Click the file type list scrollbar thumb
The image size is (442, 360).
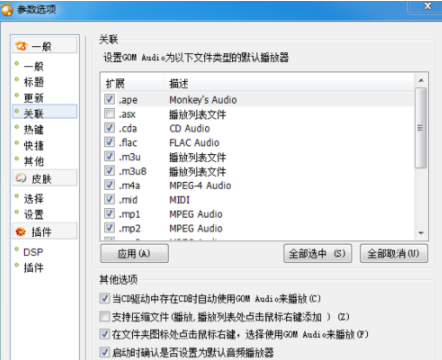tap(421, 128)
